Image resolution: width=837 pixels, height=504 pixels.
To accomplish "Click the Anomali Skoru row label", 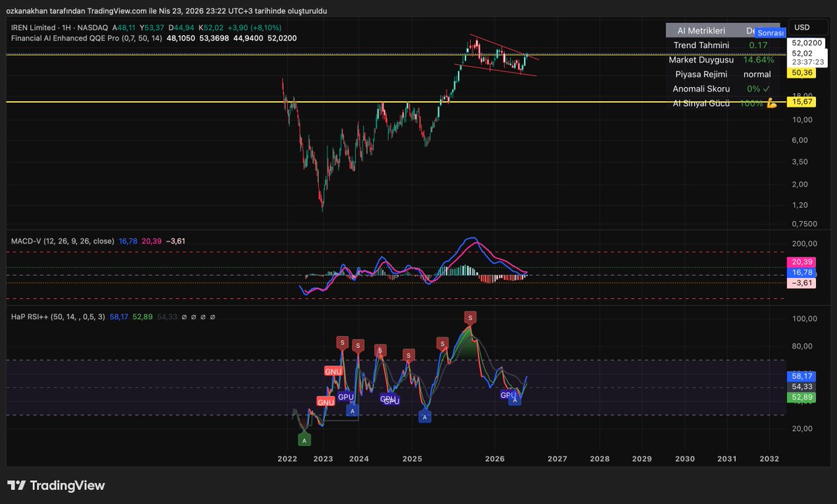I will coord(702,89).
